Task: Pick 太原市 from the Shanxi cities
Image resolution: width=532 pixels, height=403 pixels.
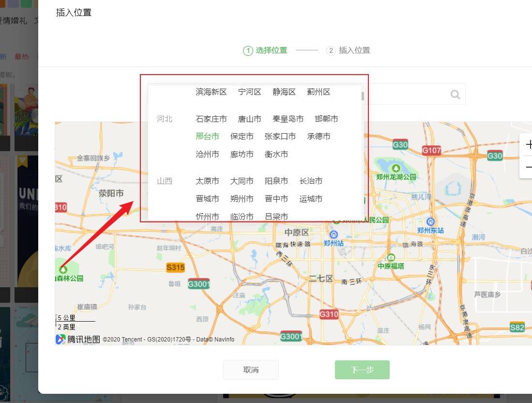Action: click(x=207, y=181)
